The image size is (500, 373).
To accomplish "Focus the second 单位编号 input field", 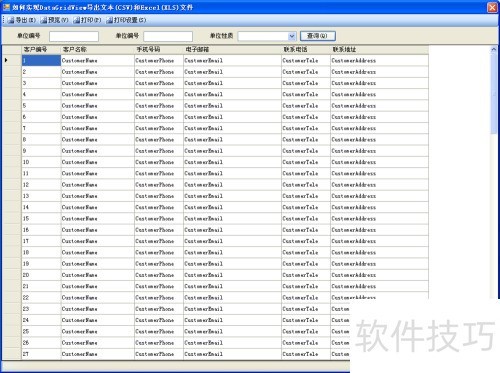I will pyautogui.click(x=168, y=36).
